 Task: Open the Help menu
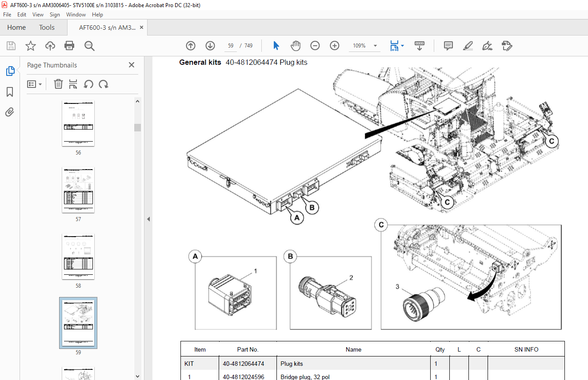pyautogui.click(x=97, y=15)
